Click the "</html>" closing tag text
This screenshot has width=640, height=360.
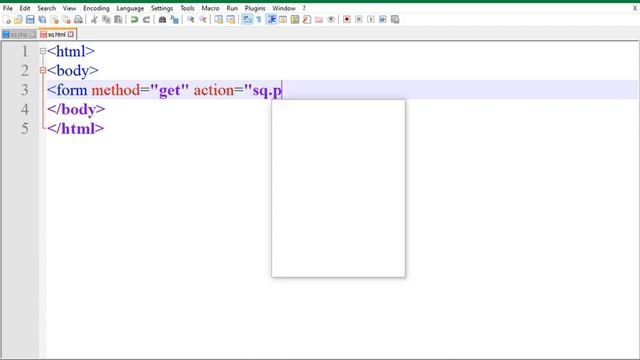click(76, 129)
